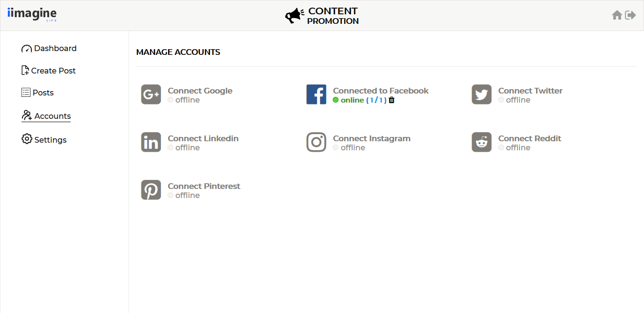
Task: Click the Pinterest account icon
Action: click(x=151, y=190)
